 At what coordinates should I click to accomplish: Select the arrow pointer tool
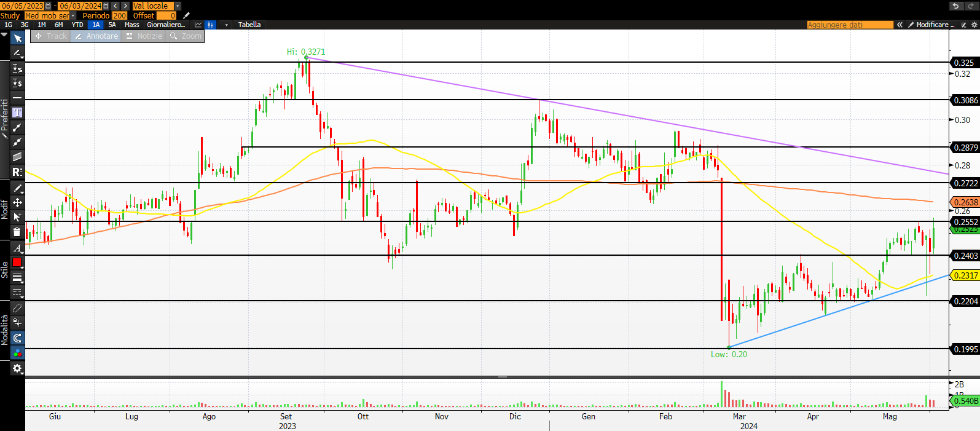tap(17, 39)
